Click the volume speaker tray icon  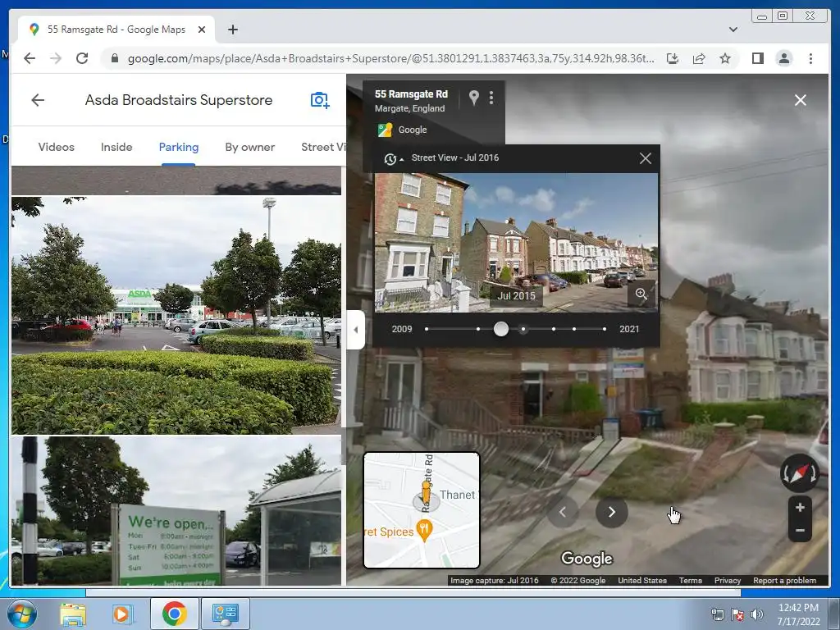pyautogui.click(x=757, y=614)
